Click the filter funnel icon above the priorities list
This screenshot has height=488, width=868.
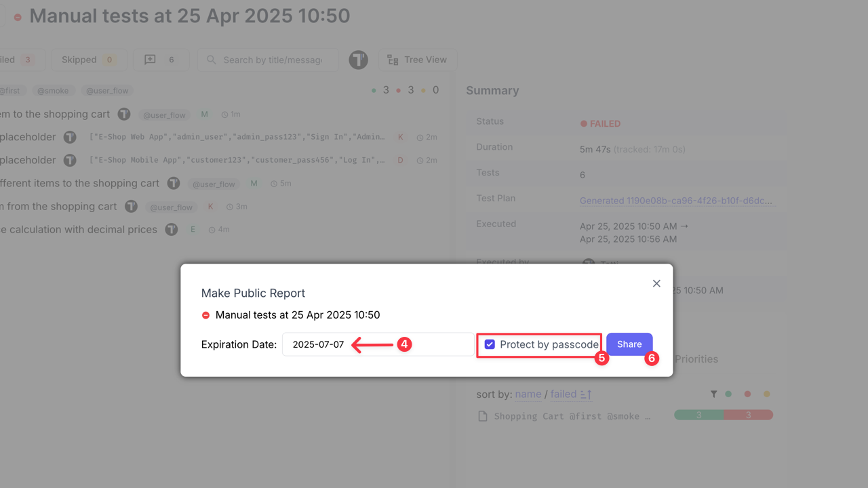[713, 393]
